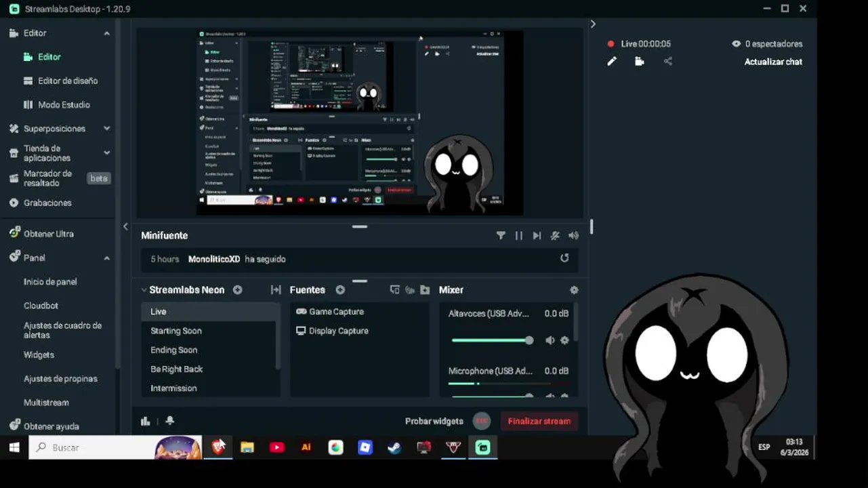Select the Live scene
Viewport: 868px width, 488px height.
pyautogui.click(x=208, y=312)
